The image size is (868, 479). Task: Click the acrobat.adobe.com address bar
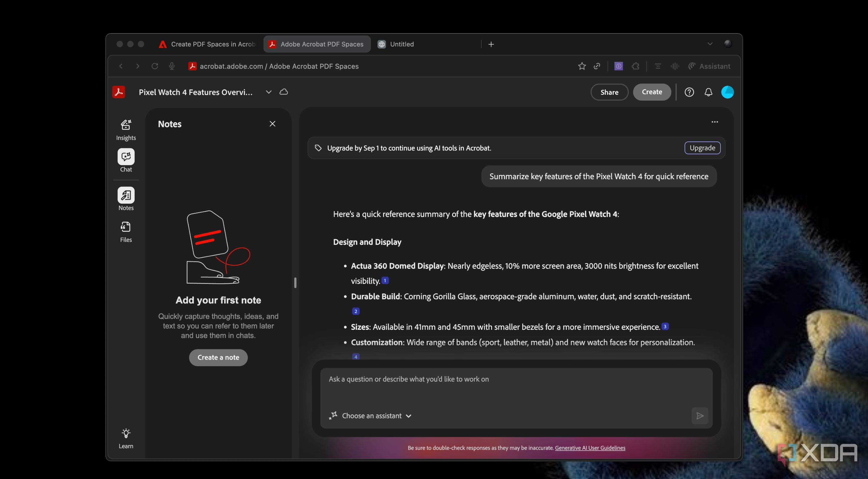click(x=279, y=66)
